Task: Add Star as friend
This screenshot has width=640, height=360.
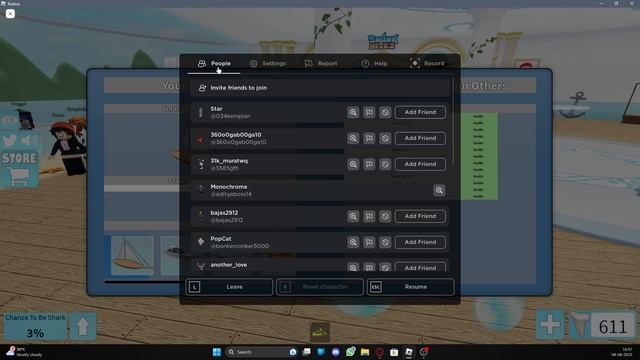Action: coord(420,112)
